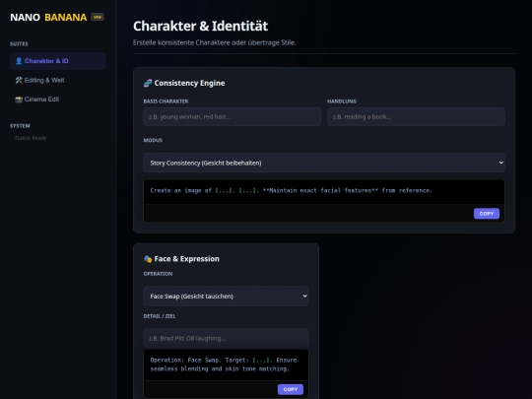Click the Face Swap operation prompt text
532x399 pixels.
[224, 365]
